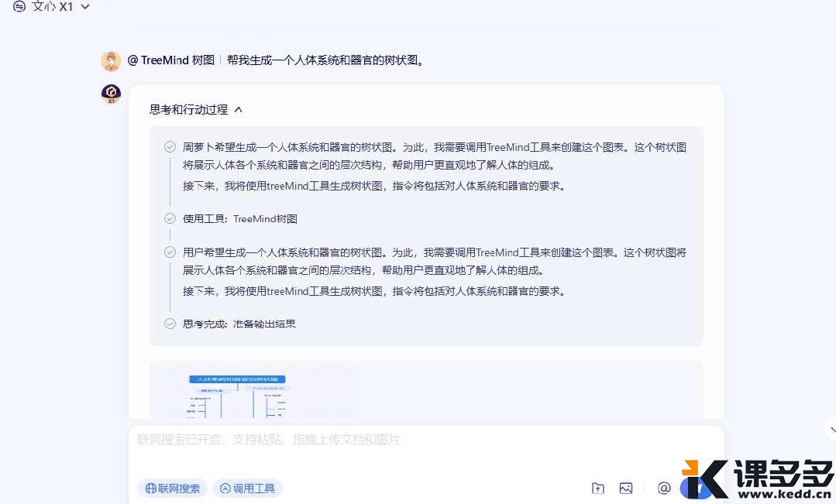Click the user prompt text 帮我生成一个人体系统
Image resolution: width=836 pixels, height=504 pixels.
325,60
